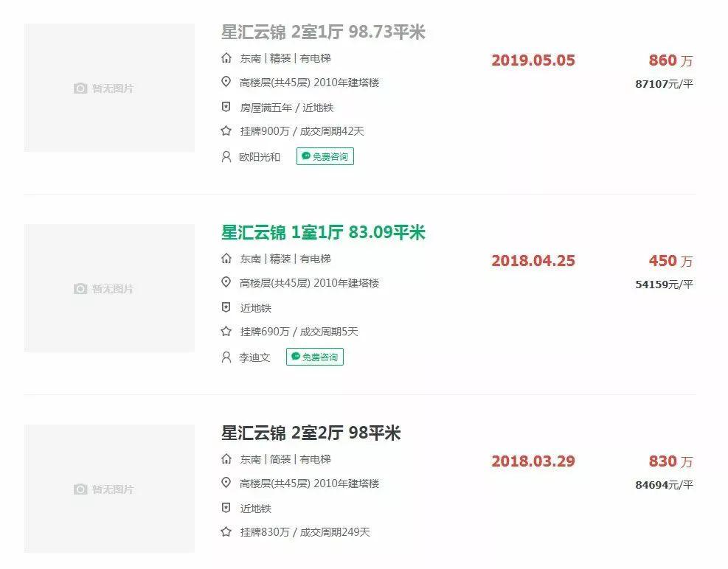Click the star icon beside 挂牌690万
This screenshot has height=569, width=728.
(x=226, y=332)
